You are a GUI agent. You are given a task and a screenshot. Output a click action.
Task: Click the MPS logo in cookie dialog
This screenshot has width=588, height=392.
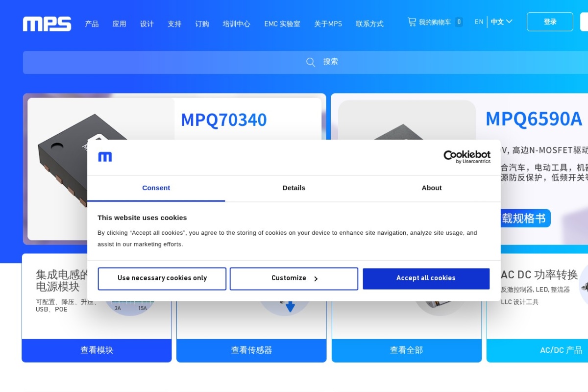(x=105, y=157)
